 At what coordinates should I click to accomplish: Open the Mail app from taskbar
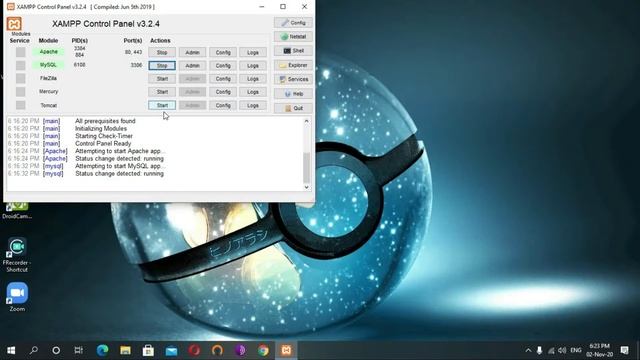(x=171, y=350)
